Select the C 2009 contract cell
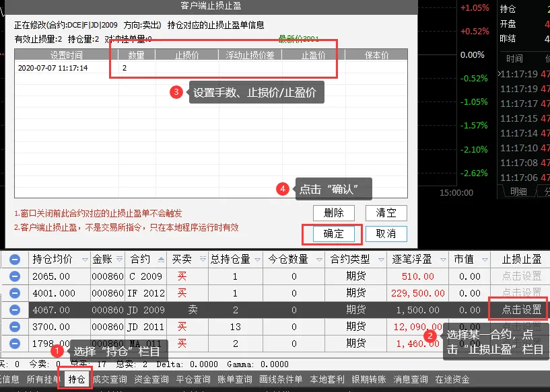Viewport: 550px width, 392px height. tap(145, 276)
